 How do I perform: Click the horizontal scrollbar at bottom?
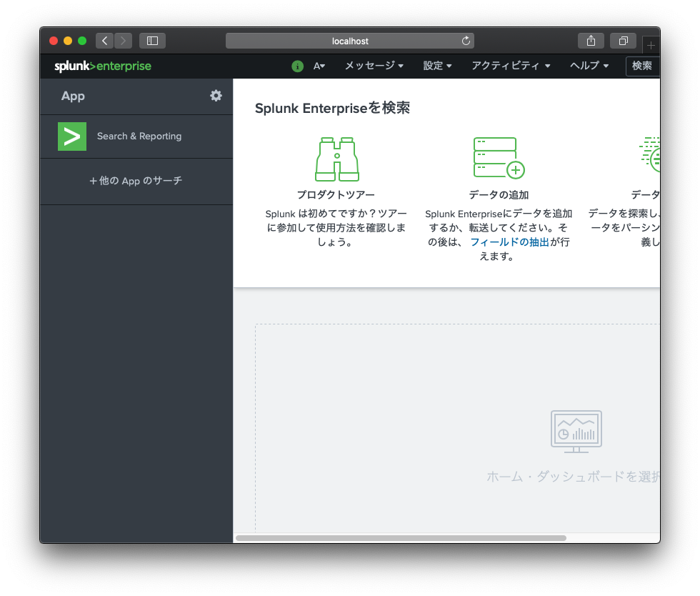(x=401, y=537)
